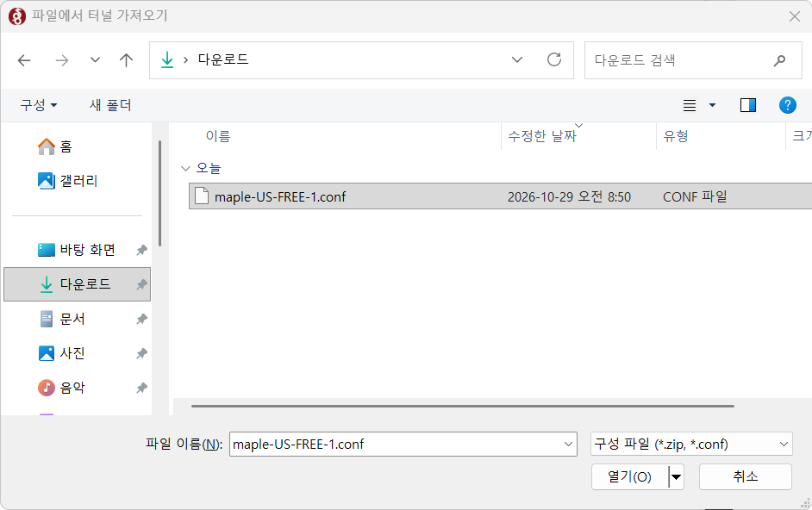Go back with the left arrow
The width and height of the screenshot is (812, 510).
coord(24,60)
